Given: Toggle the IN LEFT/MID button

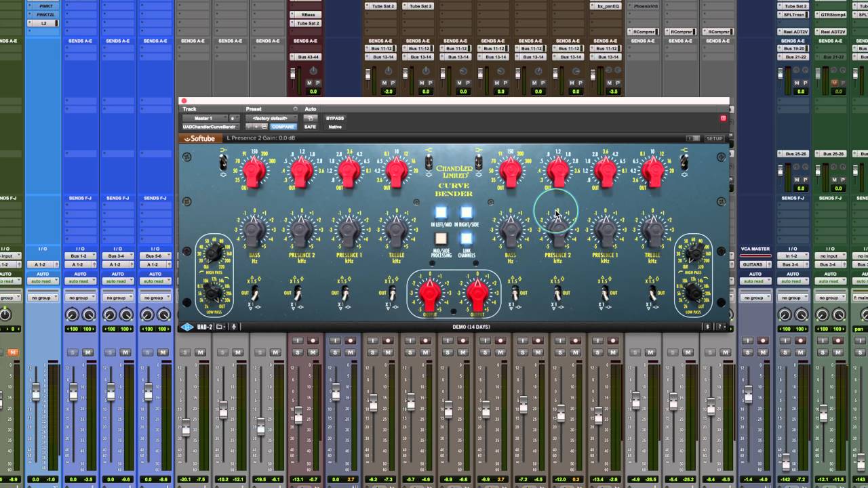Looking at the screenshot, I should [x=441, y=212].
